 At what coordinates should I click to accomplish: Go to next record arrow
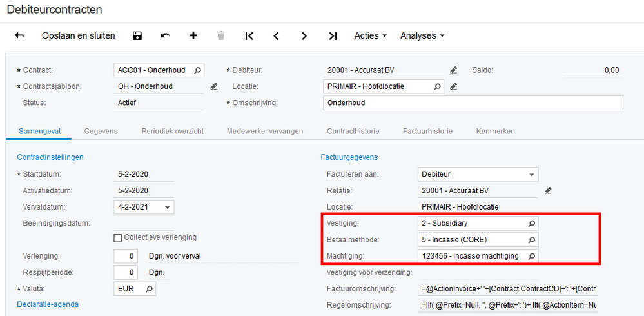click(x=304, y=36)
